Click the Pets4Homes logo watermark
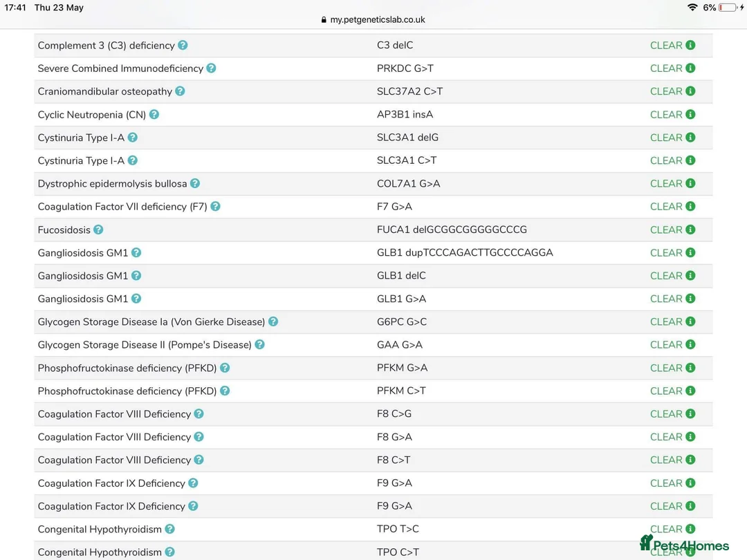The height and width of the screenshot is (560, 747). (x=684, y=545)
